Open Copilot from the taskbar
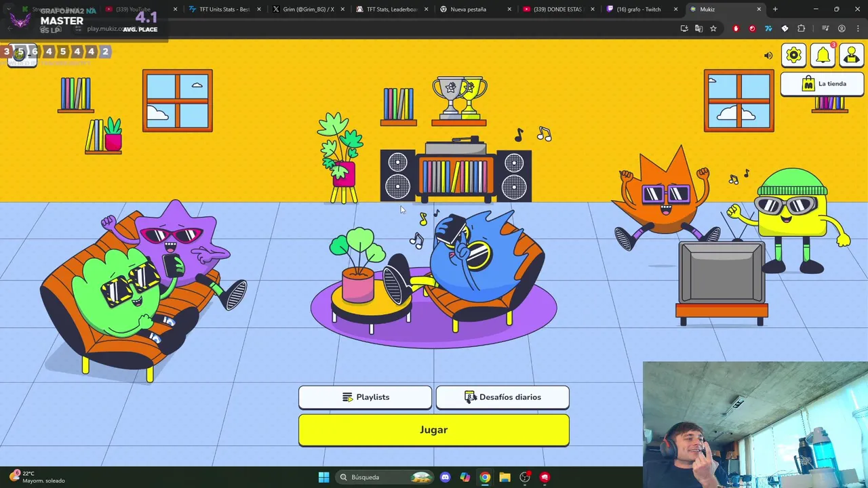Image resolution: width=868 pixels, height=488 pixels. pyautogui.click(x=465, y=477)
